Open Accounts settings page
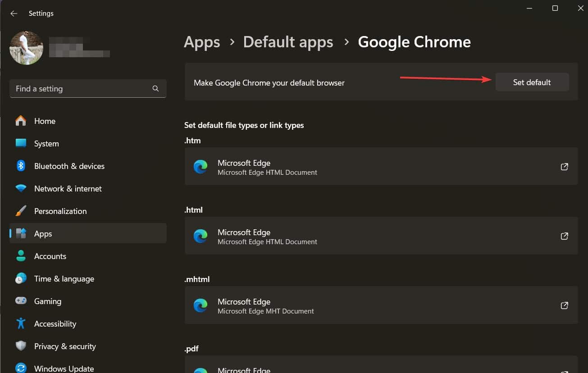588x373 pixels. click(50, 256)
